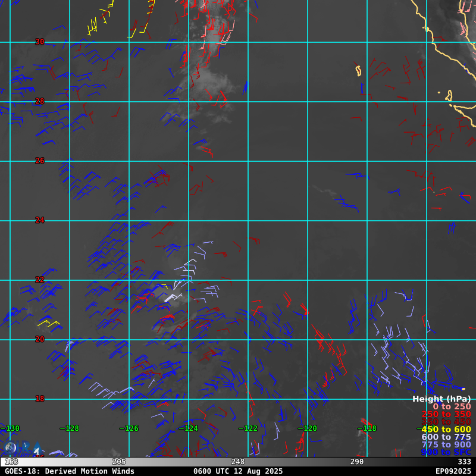The width and height of the screenshot is (476, 476).
Task: Choose the '775 to 900' legend entry
Action: pyautogui.click(x=446, y=445)
